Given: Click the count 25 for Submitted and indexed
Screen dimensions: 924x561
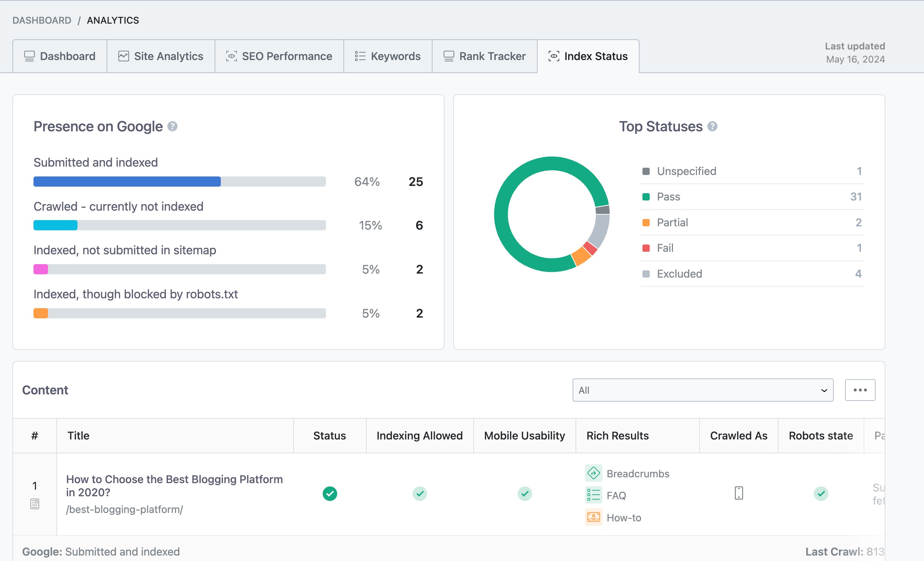Looking at the screenshot, I should (415, 182).
